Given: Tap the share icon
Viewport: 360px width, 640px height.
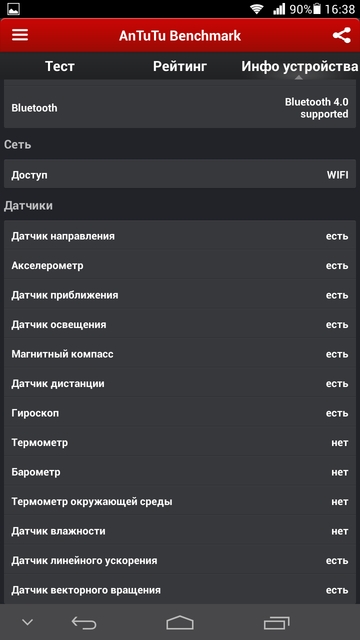Looking at the screenshot, I should 341,36.
